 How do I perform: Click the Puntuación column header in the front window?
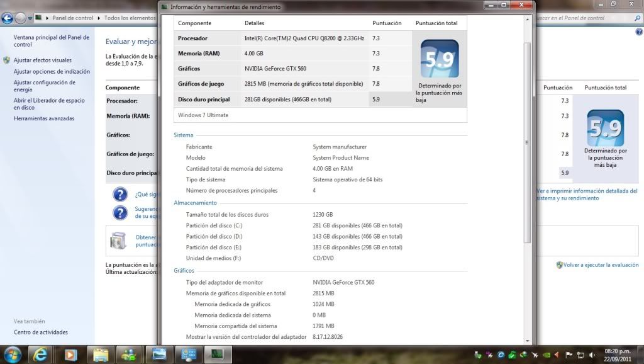(387, 23)
